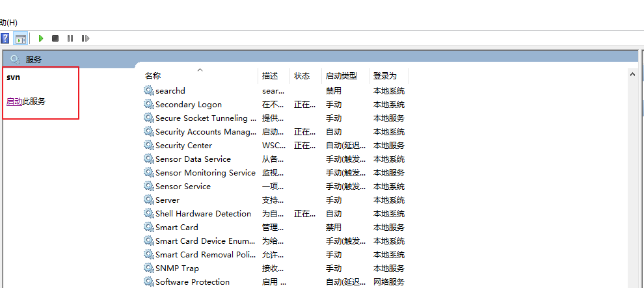Click the Restart Service toolbar icon
The height and width of the screenshot is (288, 644).
point(85,38)
